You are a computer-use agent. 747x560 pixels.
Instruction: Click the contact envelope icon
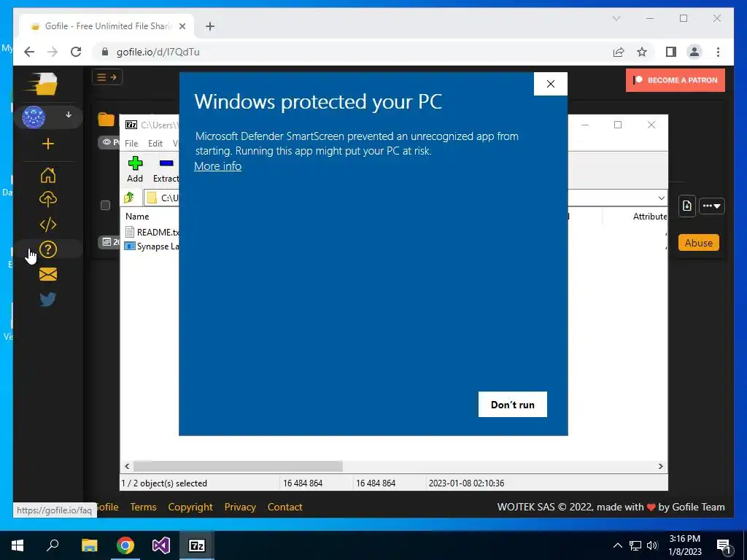click(x=48, y=274)
